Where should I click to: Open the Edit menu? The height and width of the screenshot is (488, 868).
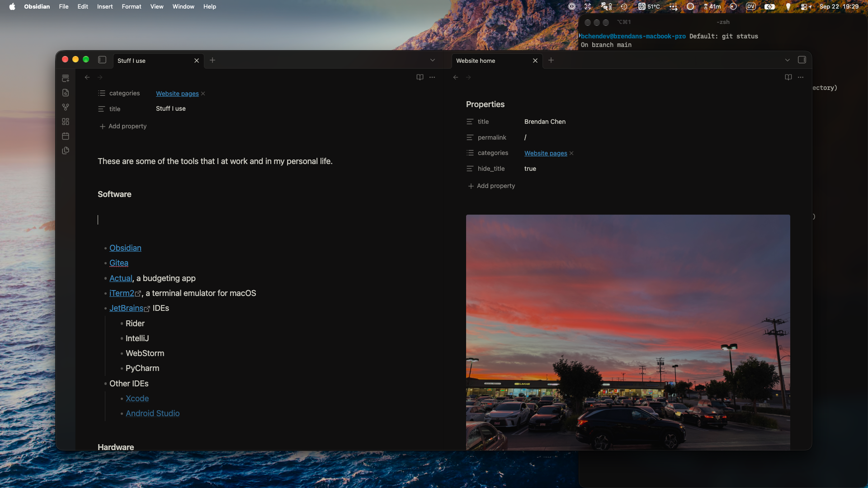(x=83, y=6)
